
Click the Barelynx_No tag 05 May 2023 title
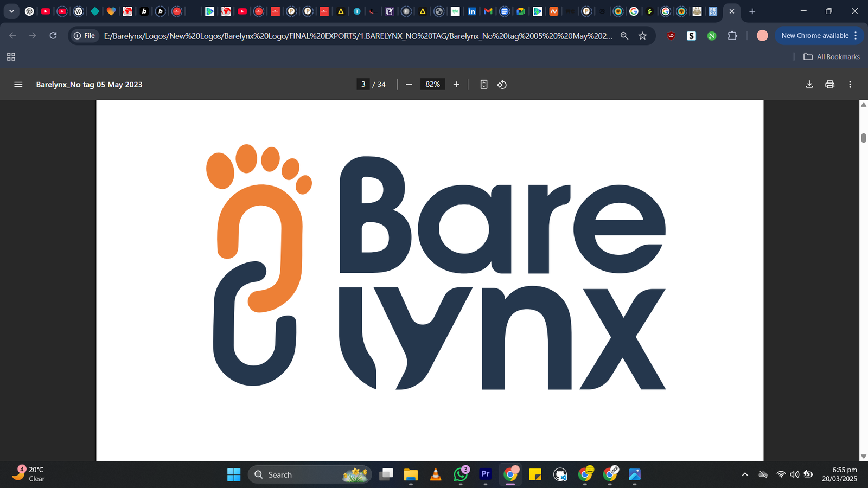(89, 85)
